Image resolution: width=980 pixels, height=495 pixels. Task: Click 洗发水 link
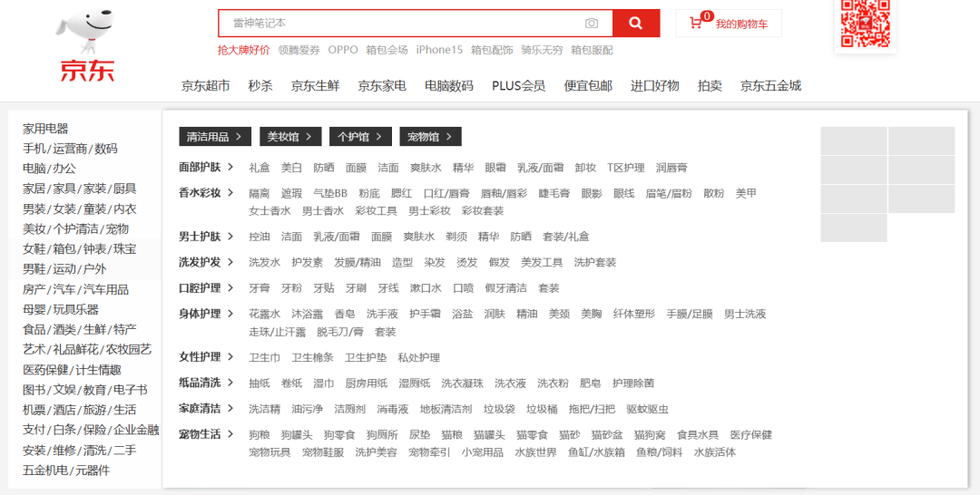coord(264,262)
